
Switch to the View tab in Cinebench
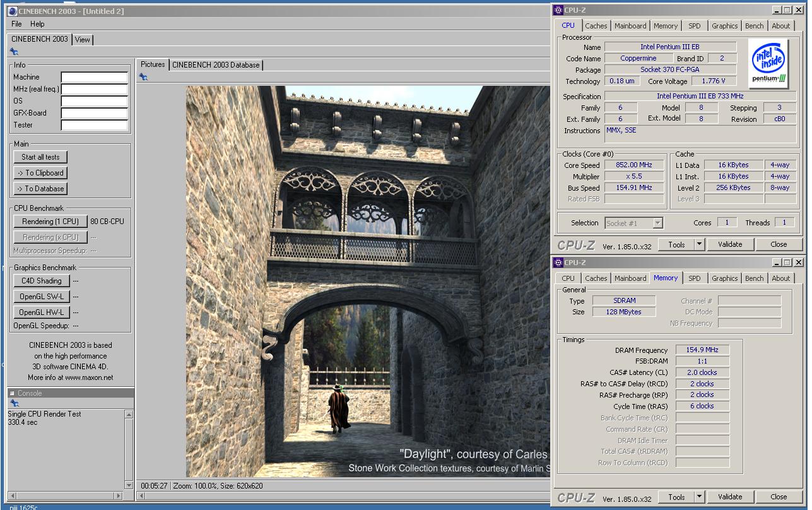pos(83,39)
